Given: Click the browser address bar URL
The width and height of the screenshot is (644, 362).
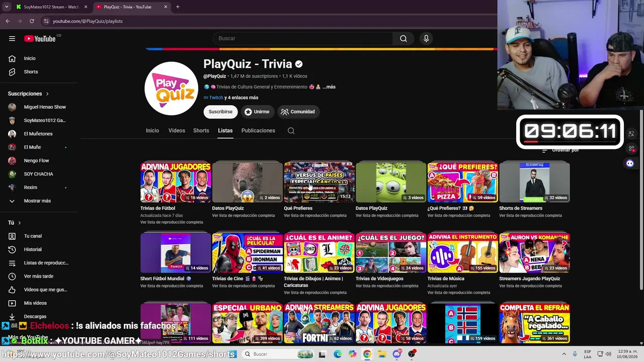Looking at the screenshot, I should [x=88, y=21].
